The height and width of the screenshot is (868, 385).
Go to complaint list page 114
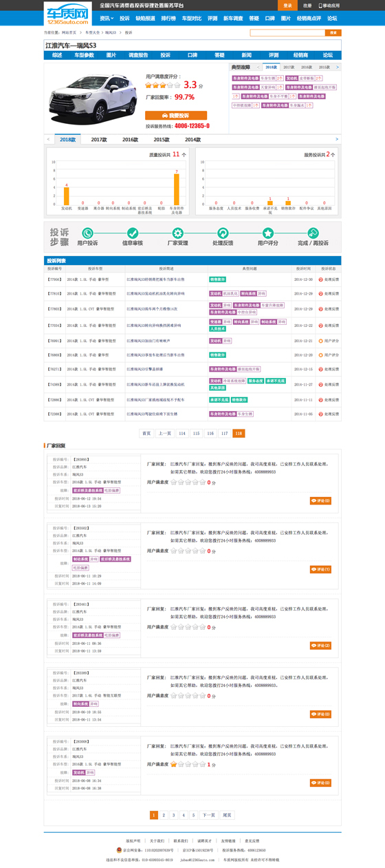pos(182,434)
